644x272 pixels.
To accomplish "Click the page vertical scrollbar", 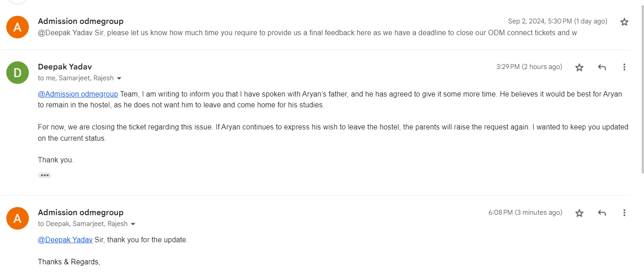I will [x=641, y=90].
